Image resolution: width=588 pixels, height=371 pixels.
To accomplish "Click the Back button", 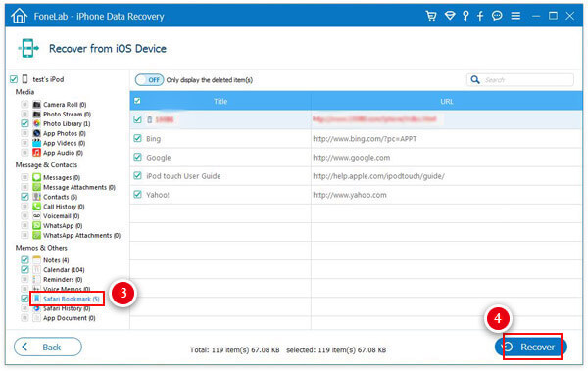I will (48, 347).
